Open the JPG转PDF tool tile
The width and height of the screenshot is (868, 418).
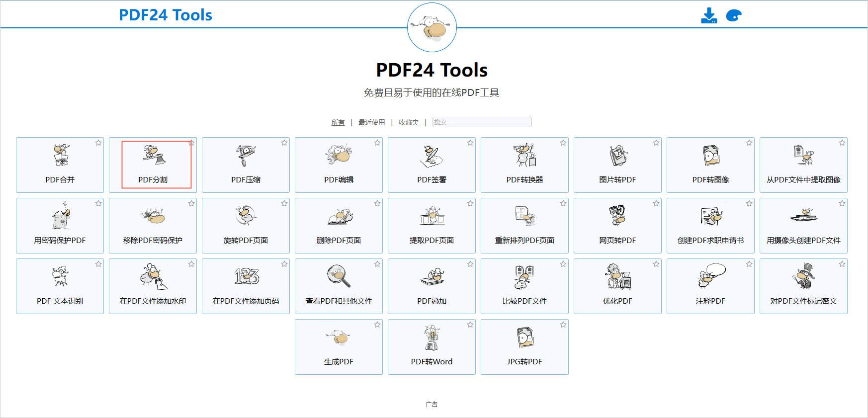click(524, 347)
